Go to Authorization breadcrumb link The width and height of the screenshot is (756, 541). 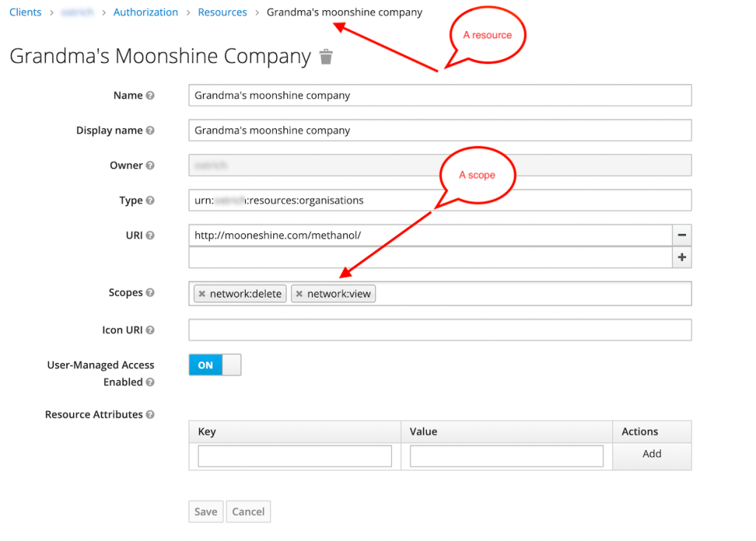[145, 13]
